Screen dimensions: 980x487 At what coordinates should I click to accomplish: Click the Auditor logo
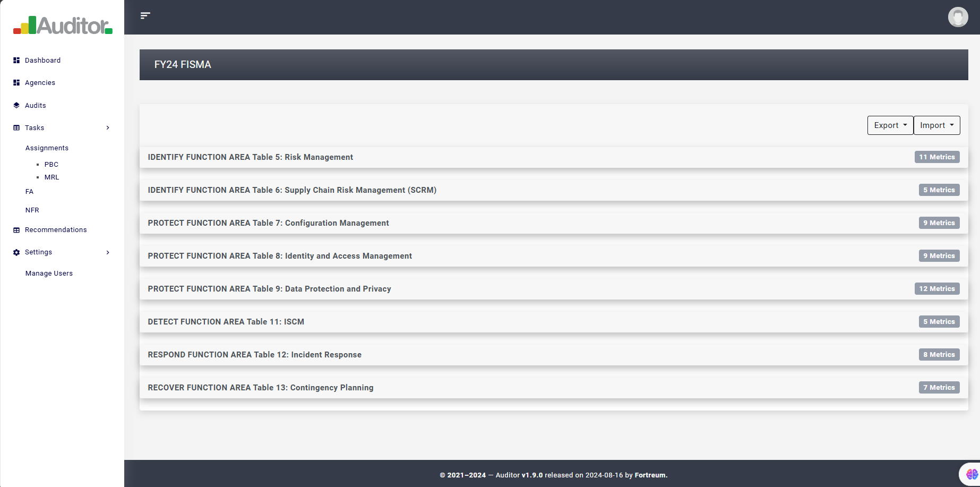coord(63,25)
